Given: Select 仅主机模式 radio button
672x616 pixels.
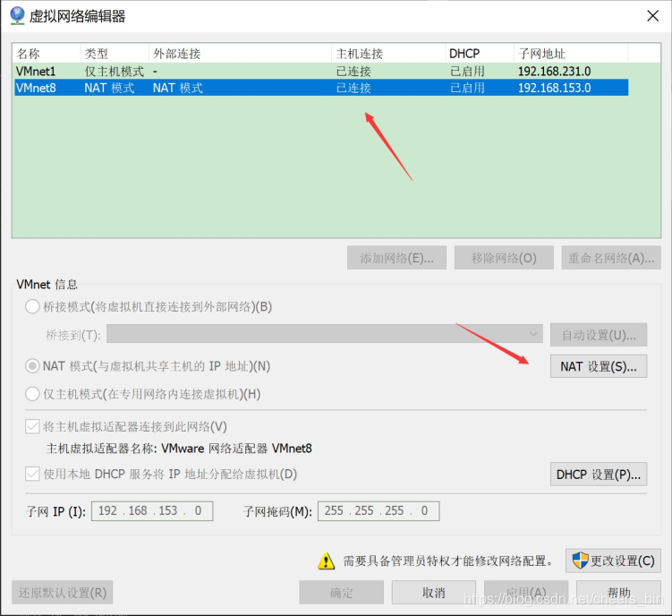Looking at the screenshot, I should click(x=32, y=394).
